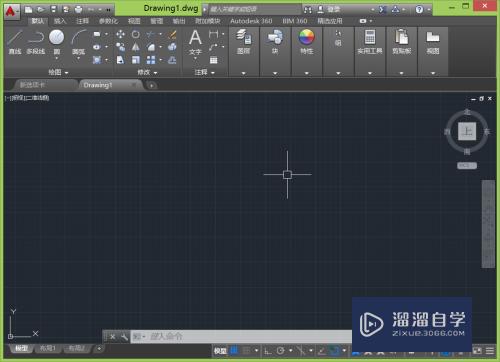The image size is (500, 362).
Task: Click the Hatch draw tool icon
Action: [97, 60]
